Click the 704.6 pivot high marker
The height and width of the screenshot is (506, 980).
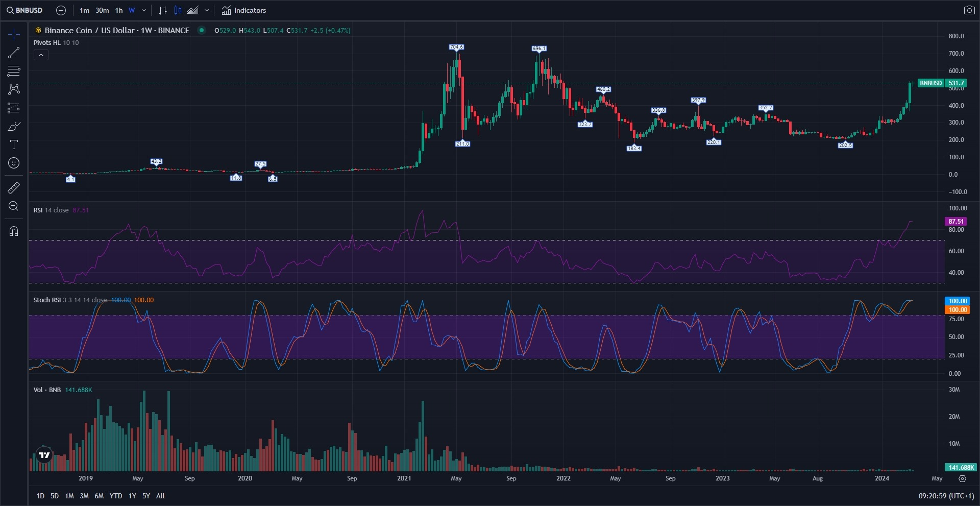(x=456, y=47)
